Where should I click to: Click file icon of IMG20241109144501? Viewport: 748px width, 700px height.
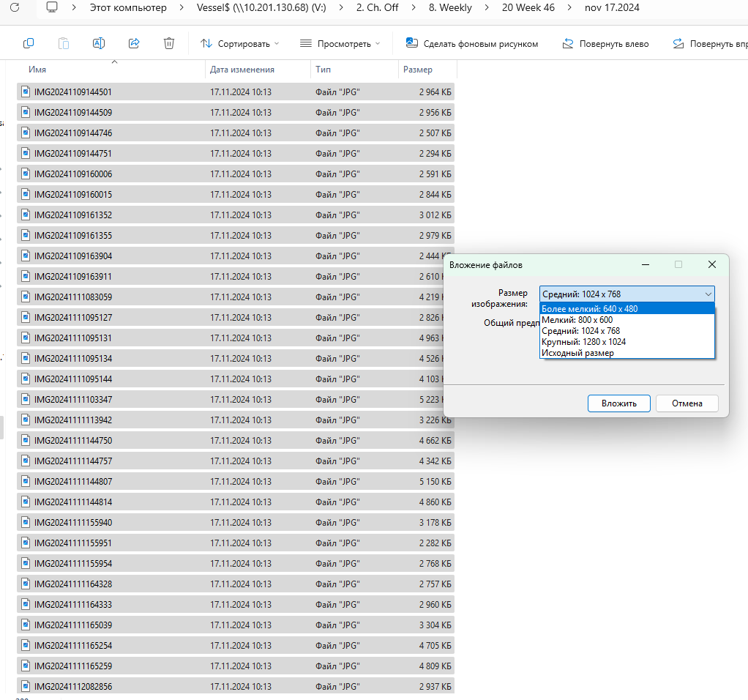pyautogui.click(x=26, y=92)
